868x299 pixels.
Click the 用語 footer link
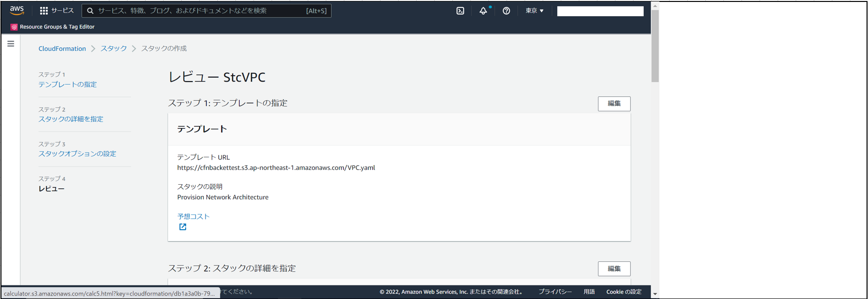click(589, 292)
